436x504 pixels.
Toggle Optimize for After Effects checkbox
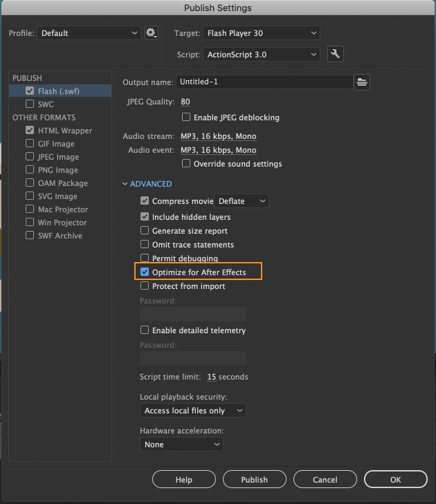click(x=145, y=272)
